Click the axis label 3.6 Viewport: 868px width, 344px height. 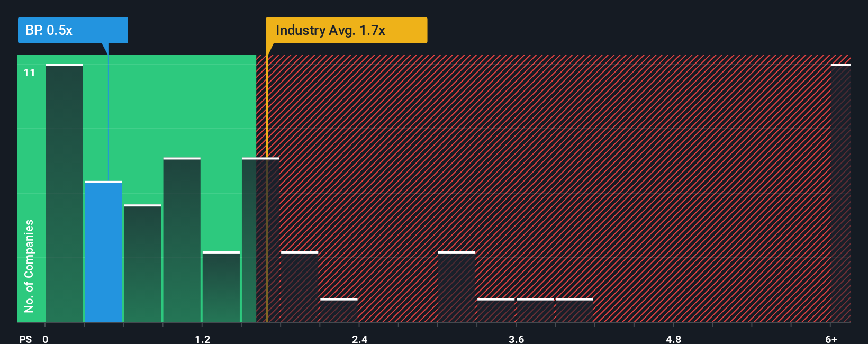[x=517, y=339]
